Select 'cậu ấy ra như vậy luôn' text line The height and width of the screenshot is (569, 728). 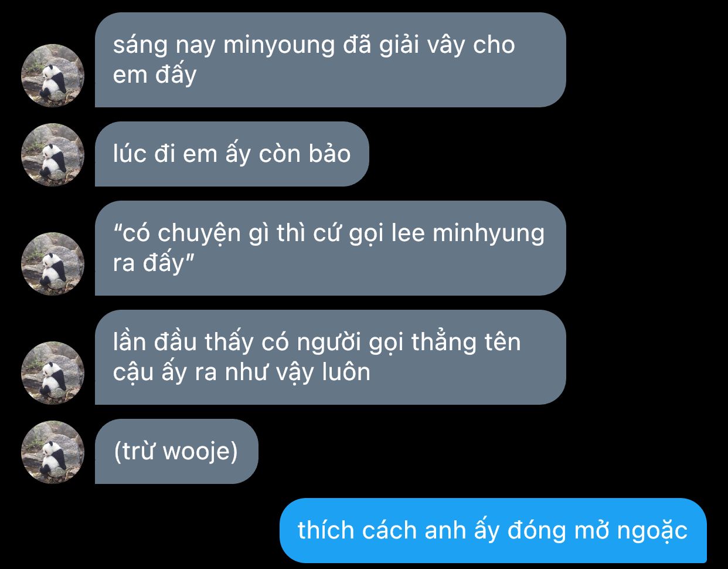pos(241,373)
